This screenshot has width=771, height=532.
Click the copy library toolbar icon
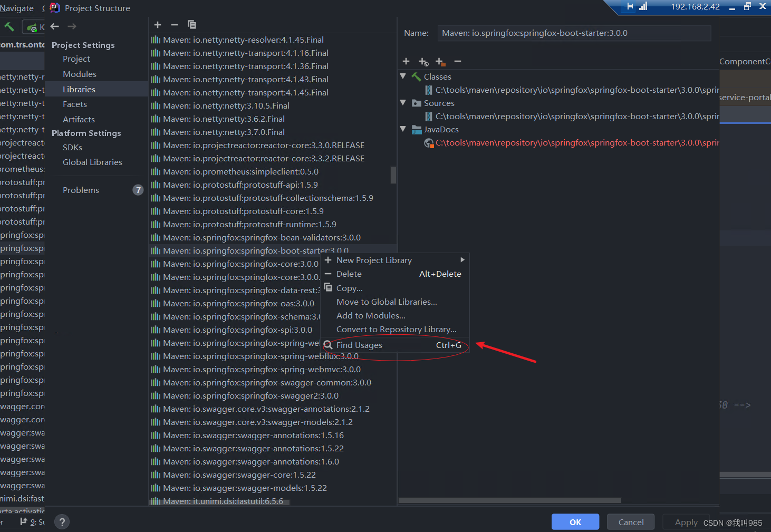(x=192, y=25)
